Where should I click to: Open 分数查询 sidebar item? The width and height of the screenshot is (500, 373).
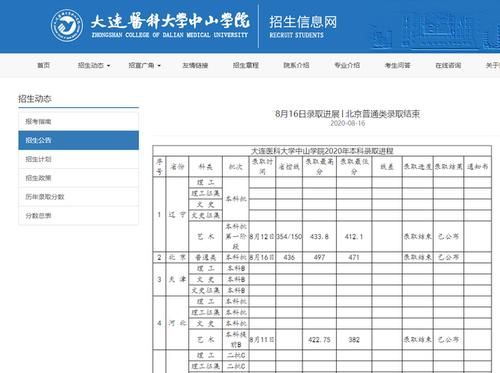79,216
